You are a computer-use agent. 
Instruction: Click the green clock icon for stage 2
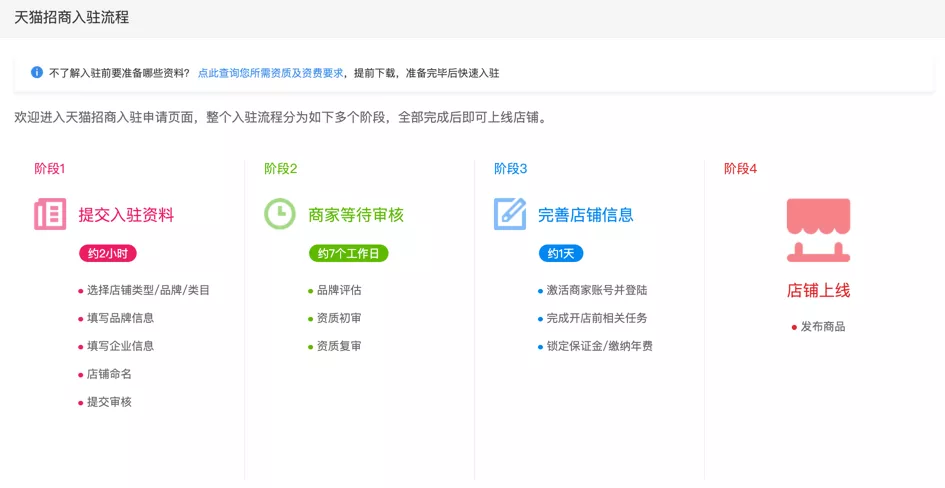tap(280, 214)
